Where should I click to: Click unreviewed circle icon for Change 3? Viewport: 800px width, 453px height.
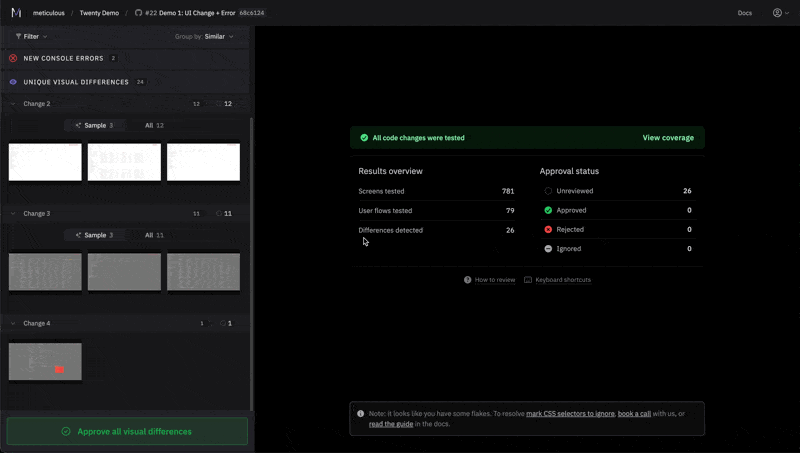coord(219,213)
